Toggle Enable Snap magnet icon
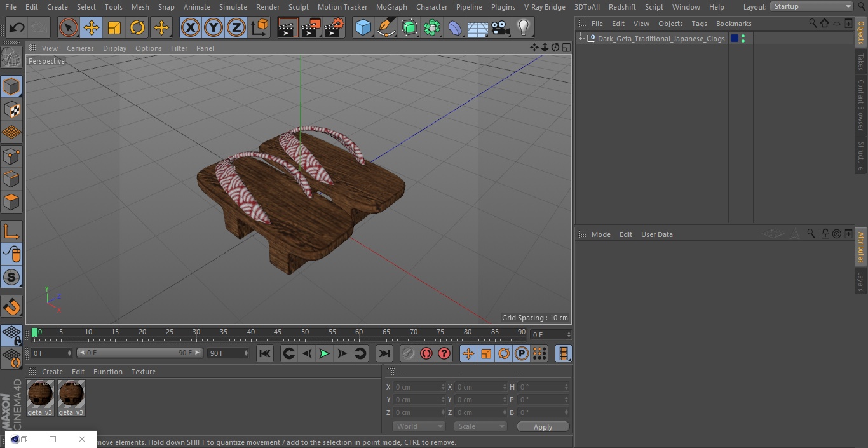868x448 pixels. [11, 307]
